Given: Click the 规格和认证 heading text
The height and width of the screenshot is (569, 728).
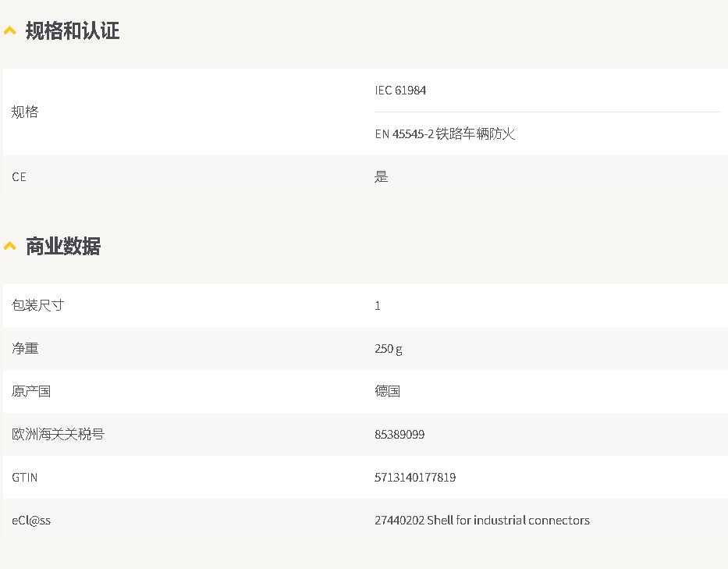Looking at the screenshot, I should coord(73,31).
